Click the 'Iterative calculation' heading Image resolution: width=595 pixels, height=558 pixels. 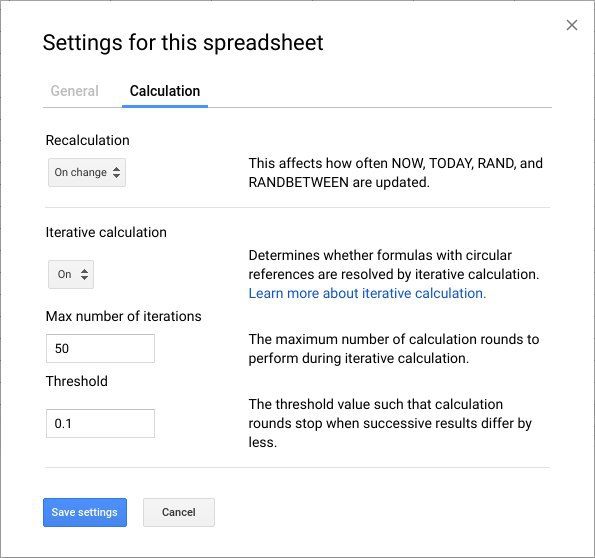(x=106, y=232)
